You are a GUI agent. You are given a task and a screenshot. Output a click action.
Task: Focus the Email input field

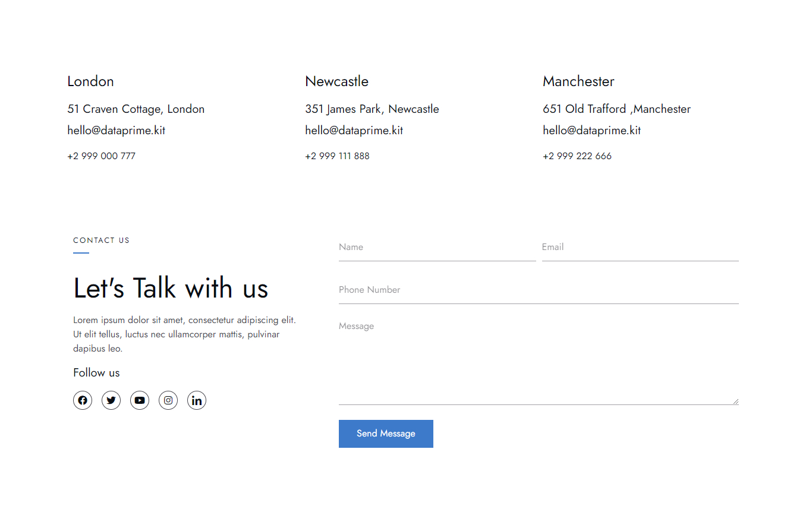[x=640, y=248]
